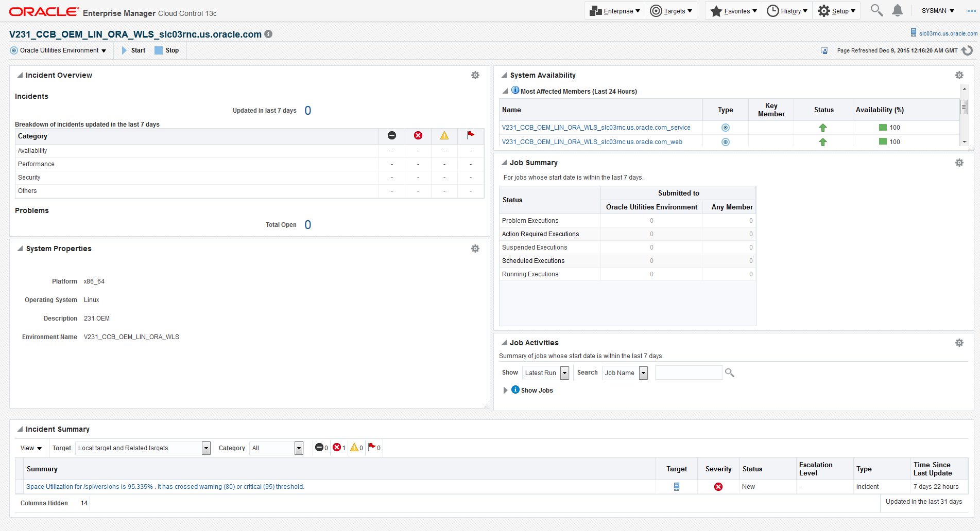
Task: Click the critical severity column icon
Action: click(418, 135)
